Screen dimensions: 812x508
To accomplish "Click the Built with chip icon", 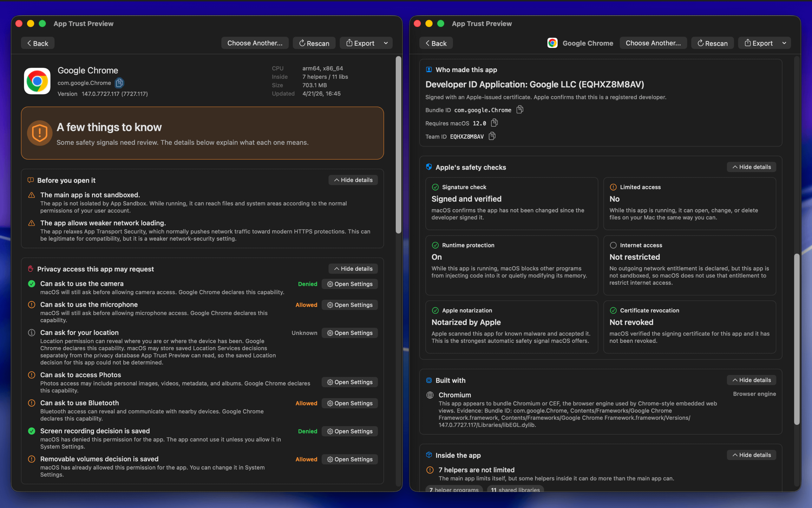I will click(429, 380).
